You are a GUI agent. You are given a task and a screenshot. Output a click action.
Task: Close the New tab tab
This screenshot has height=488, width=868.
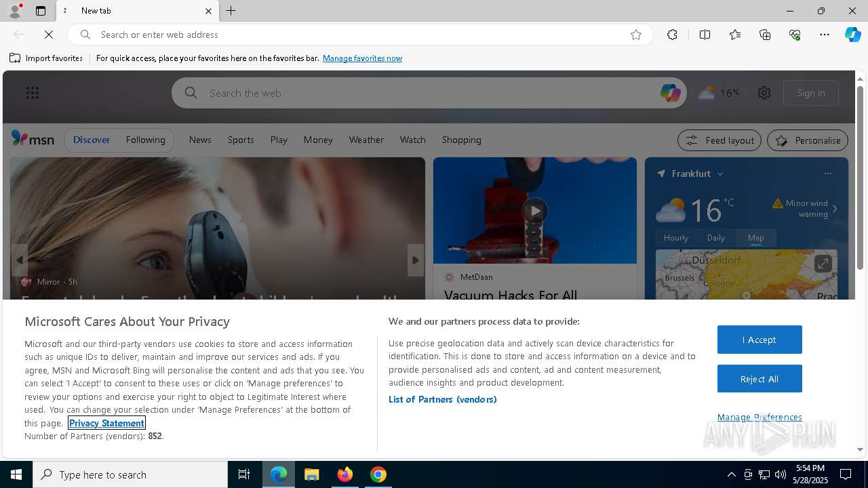(208, 11)
